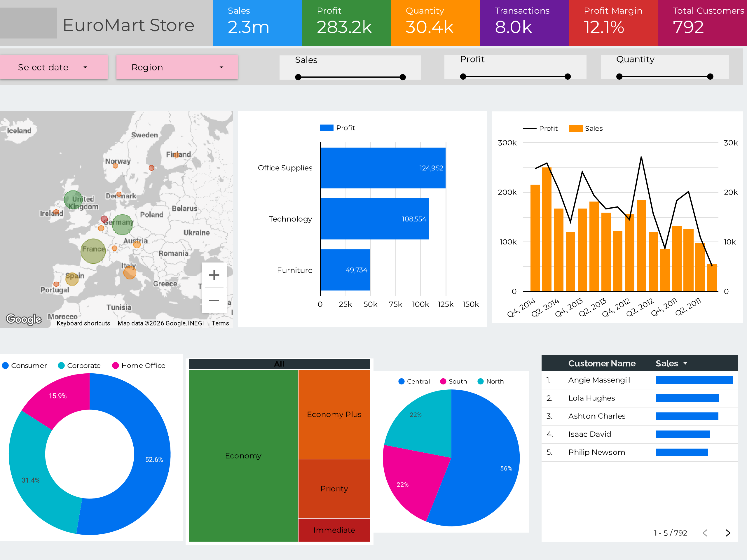Click the France bubble on the map
Viewport: 747px width, 560px height.
click(93, 251)
